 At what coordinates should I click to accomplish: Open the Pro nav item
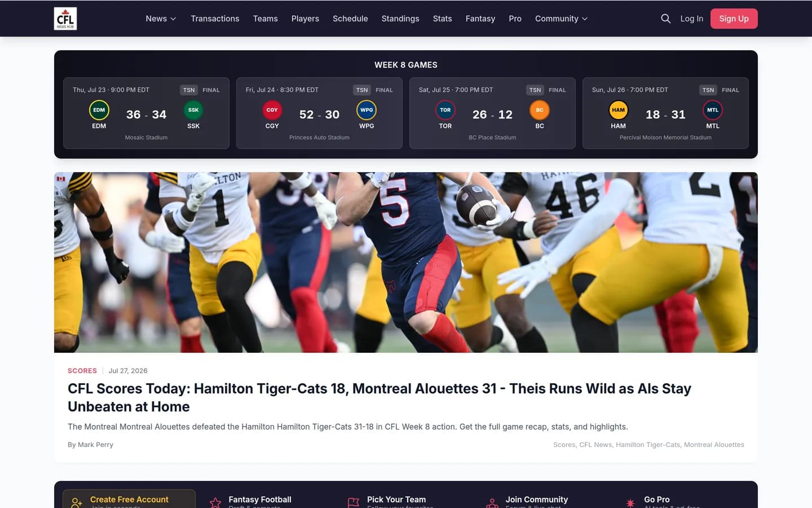click(x=515, y=19)
